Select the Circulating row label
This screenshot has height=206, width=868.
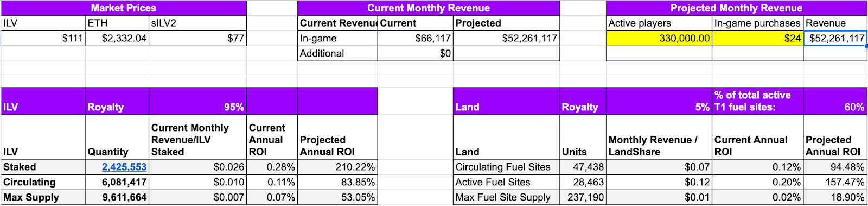pos(43,182)
